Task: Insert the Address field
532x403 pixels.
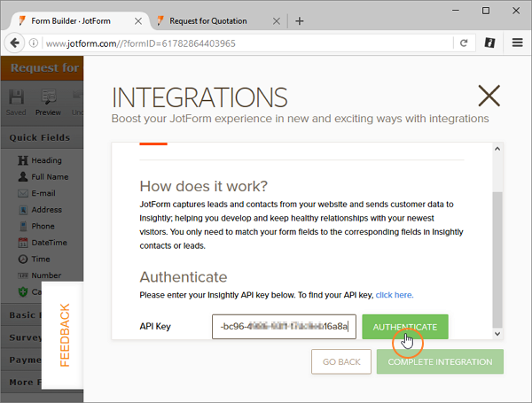Action: pyautogui.click(x=46, y=210)
